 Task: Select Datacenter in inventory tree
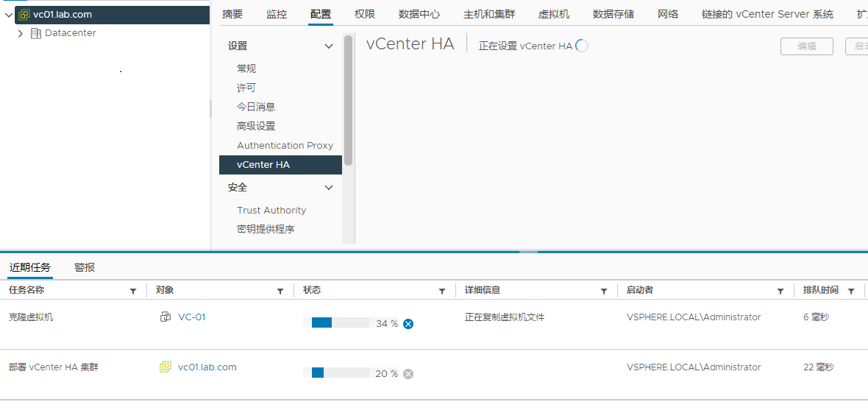click(x=71, y=33)
